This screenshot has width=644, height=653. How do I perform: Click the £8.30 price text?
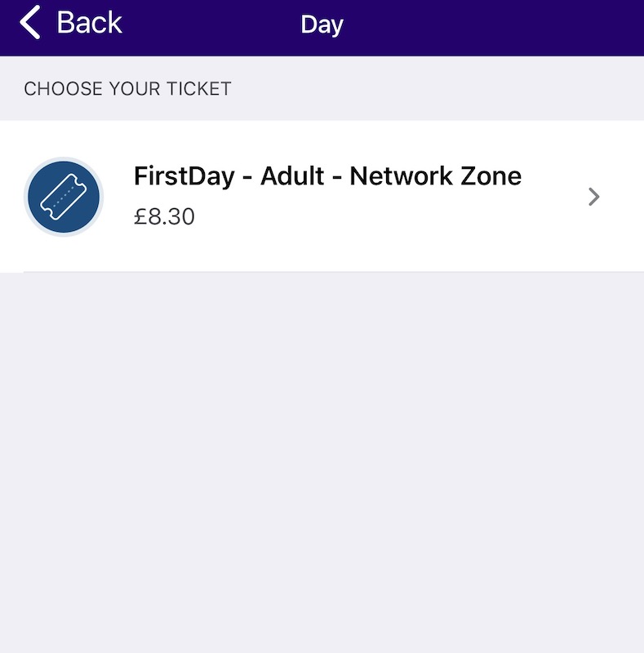point(165,217)
